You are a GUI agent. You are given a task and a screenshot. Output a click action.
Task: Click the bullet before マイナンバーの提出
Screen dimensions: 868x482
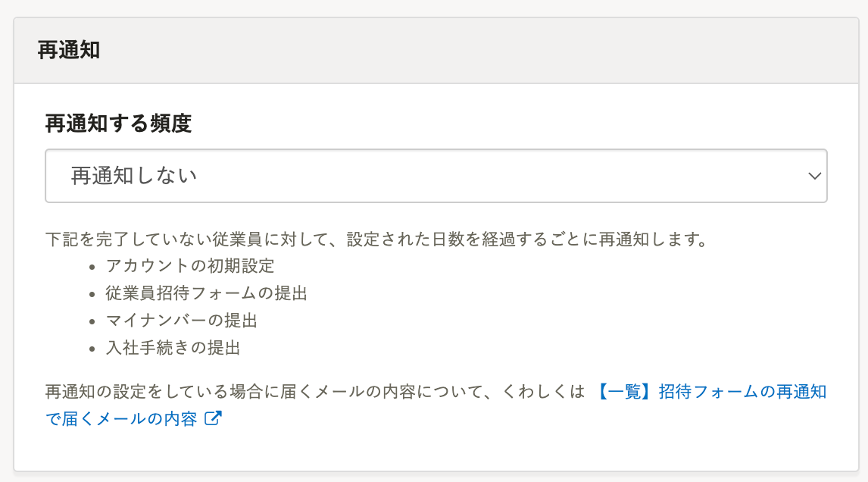pos(92,321)
